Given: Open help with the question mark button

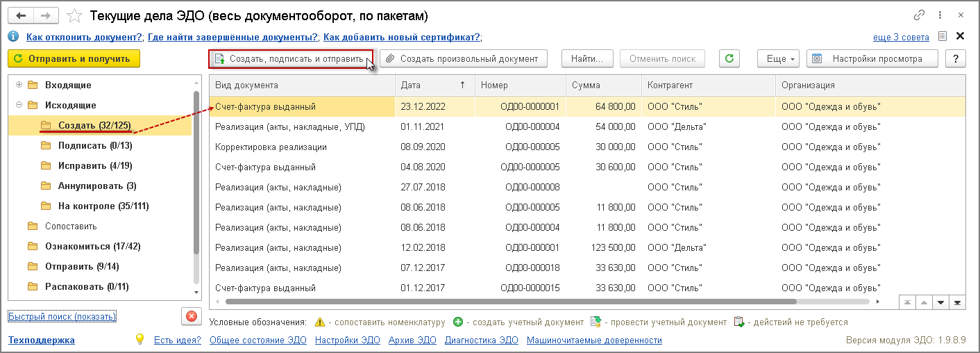Looking at the screenshot, I should click(x=956, y=58).
